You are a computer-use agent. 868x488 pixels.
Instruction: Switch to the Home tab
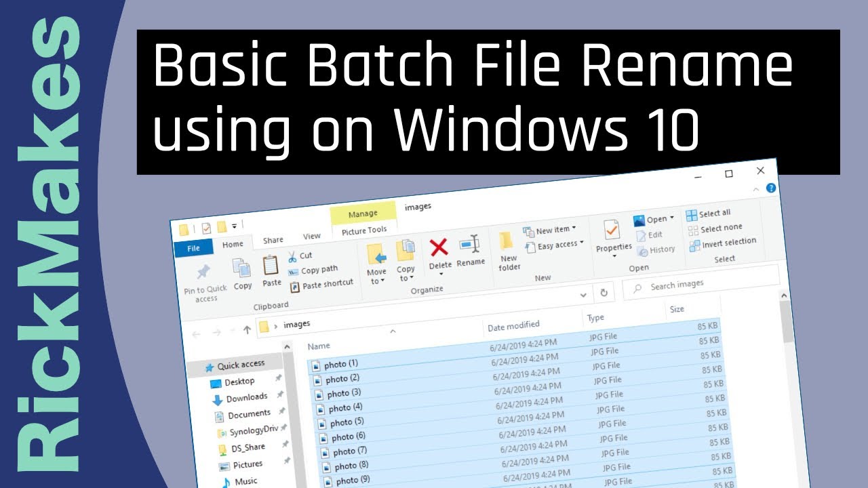click(233, 244)
